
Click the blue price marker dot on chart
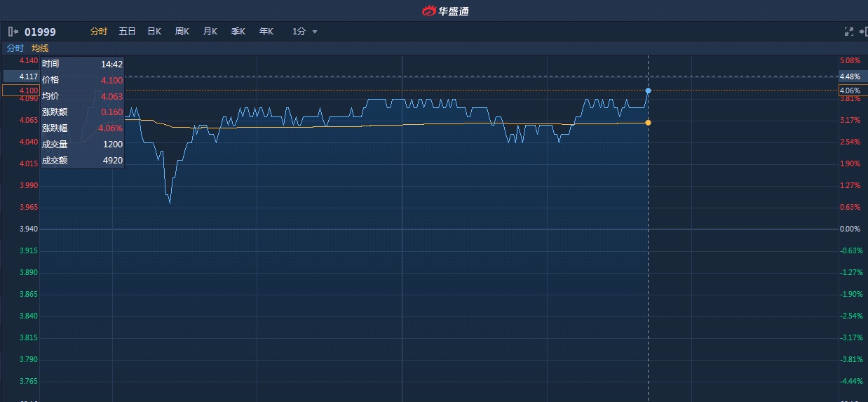[648, 91]
